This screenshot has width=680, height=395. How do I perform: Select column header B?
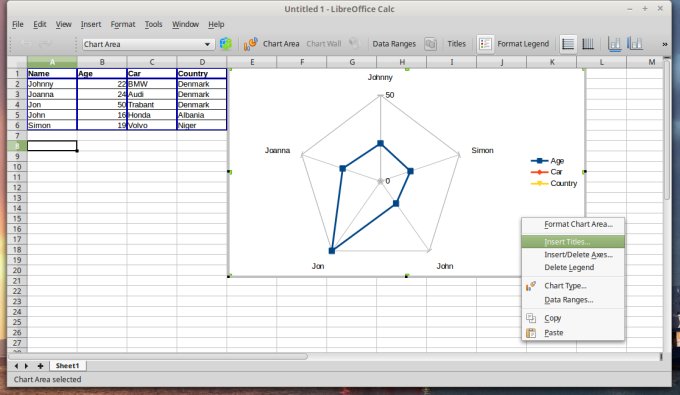pyautogui.click(x=102, y=62)
